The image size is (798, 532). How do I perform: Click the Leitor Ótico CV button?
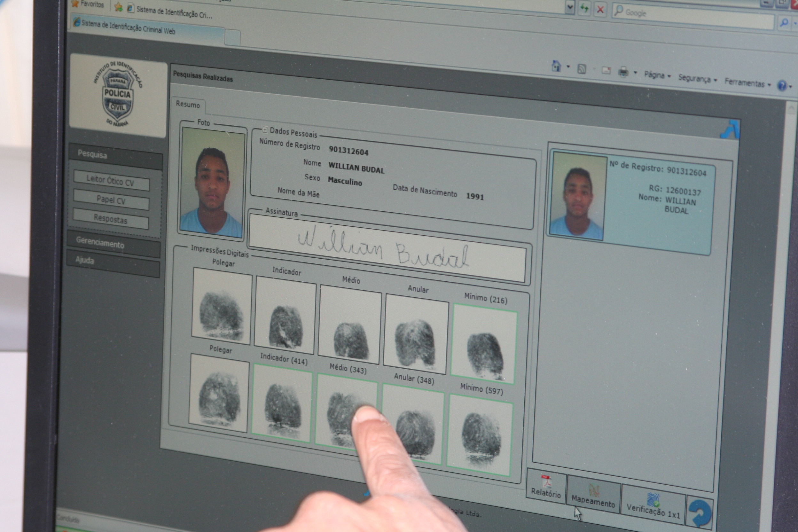(111, 181)
